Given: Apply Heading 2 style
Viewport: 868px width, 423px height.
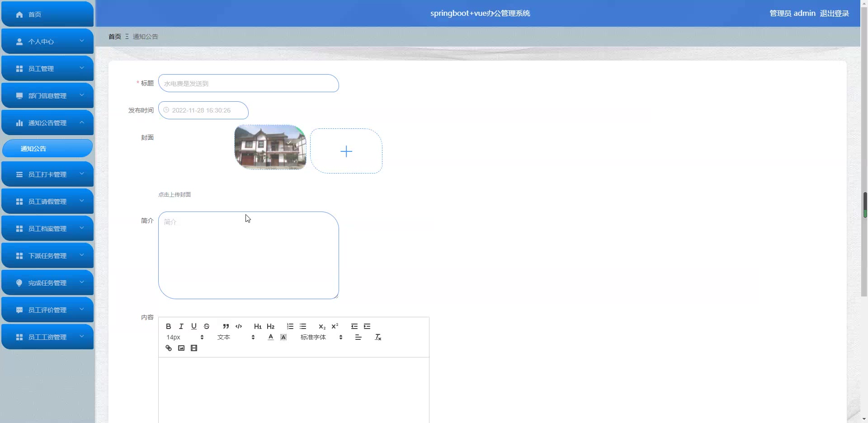Looking at the screenshot, I should (x=270, y=326).
